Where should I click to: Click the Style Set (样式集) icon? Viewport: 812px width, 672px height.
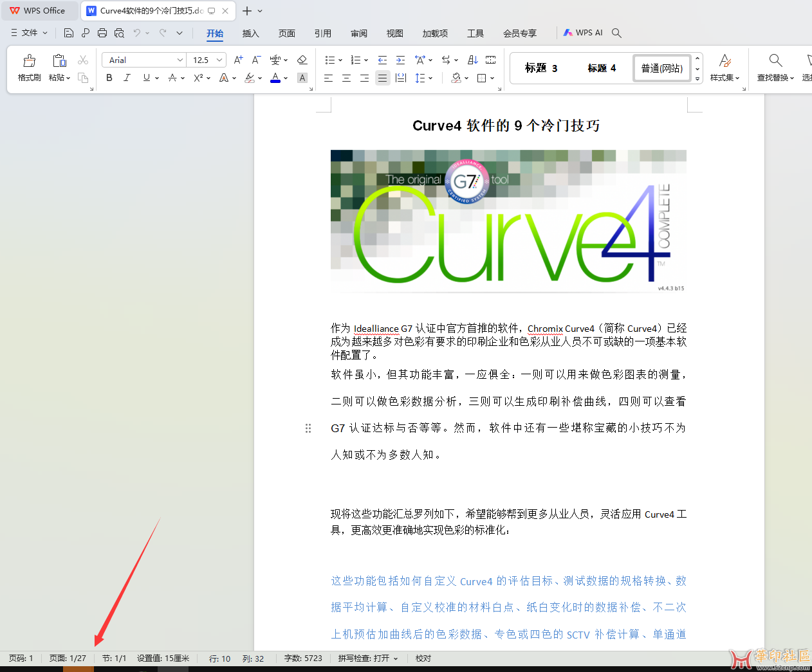click(x=725, y=60)
